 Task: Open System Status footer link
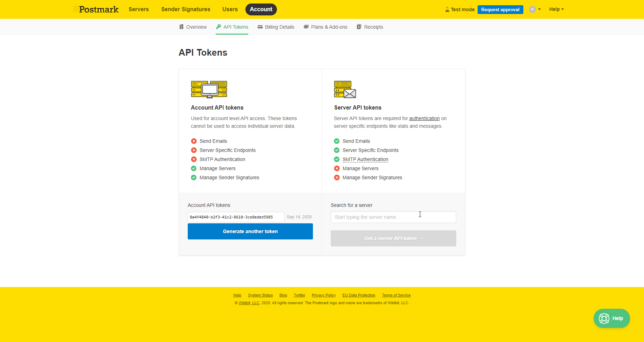click(260, 295)
